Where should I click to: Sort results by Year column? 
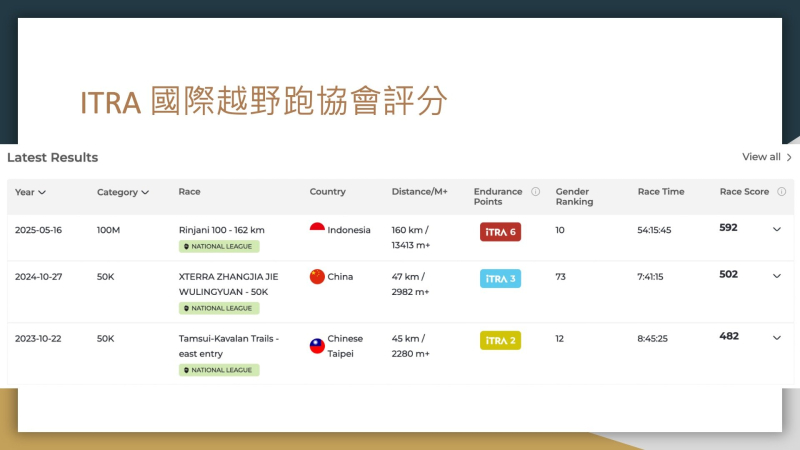point(31,192)
